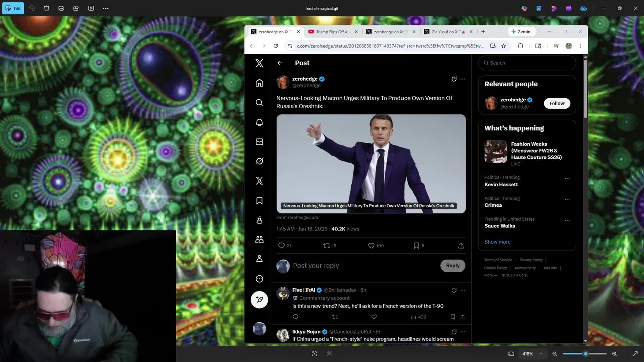Bookmark Five FrAI's reply
The image size is (644, 362).
click(453, 317)
